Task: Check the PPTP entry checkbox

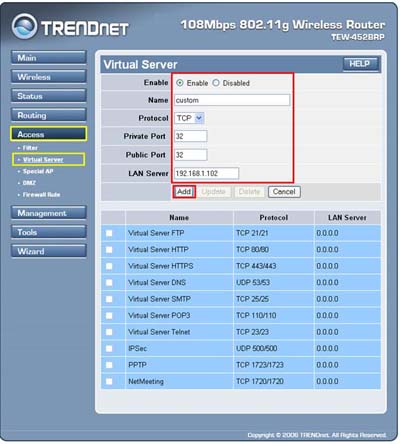Action: pos(109,365)
